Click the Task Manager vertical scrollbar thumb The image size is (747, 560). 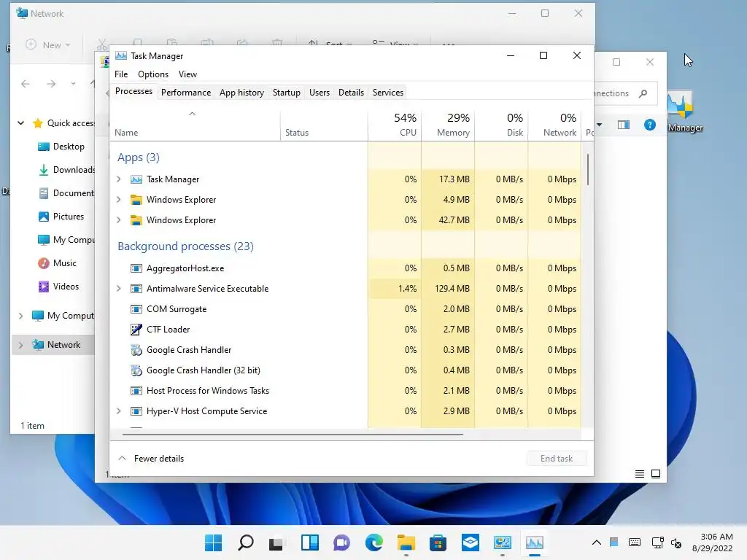pyautogui.click(x=588, y=169)
